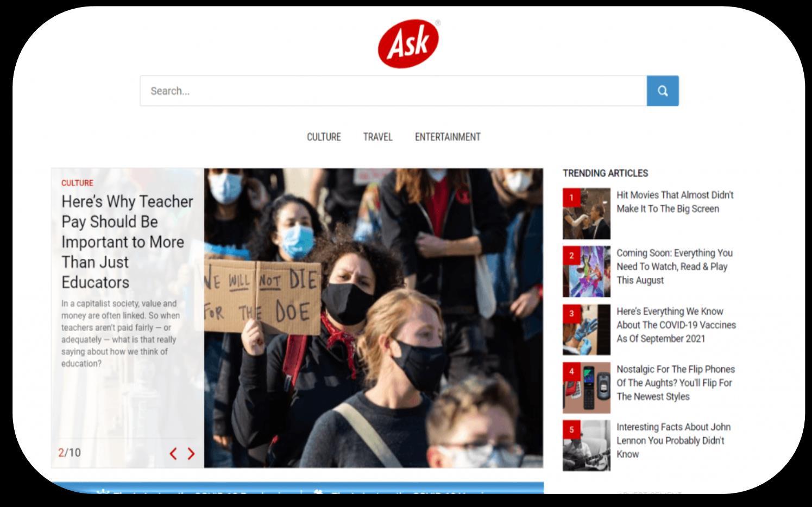This screenshot has width=812, height=507.
Task: Open the Entertainment menu item
Action: 448,137
